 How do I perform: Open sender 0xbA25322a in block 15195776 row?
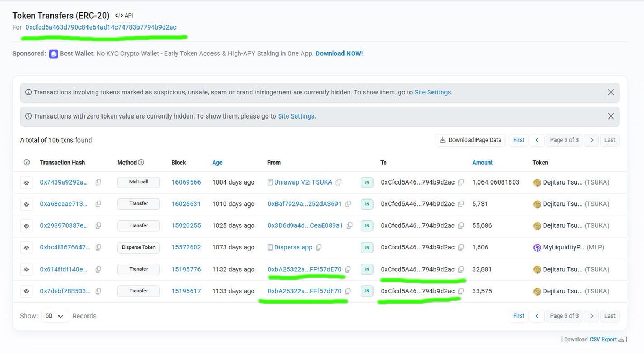(x=304, y=269)
